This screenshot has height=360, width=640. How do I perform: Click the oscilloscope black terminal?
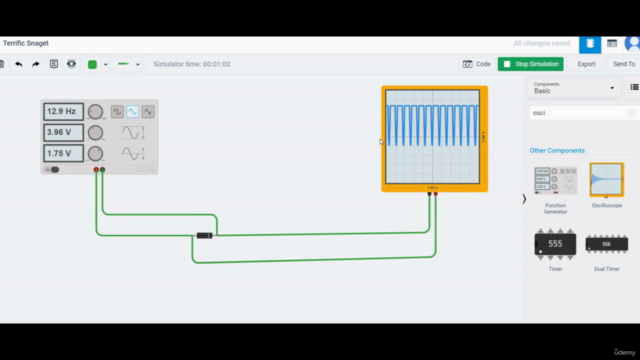pyautogui.click(x=429, y=194)
